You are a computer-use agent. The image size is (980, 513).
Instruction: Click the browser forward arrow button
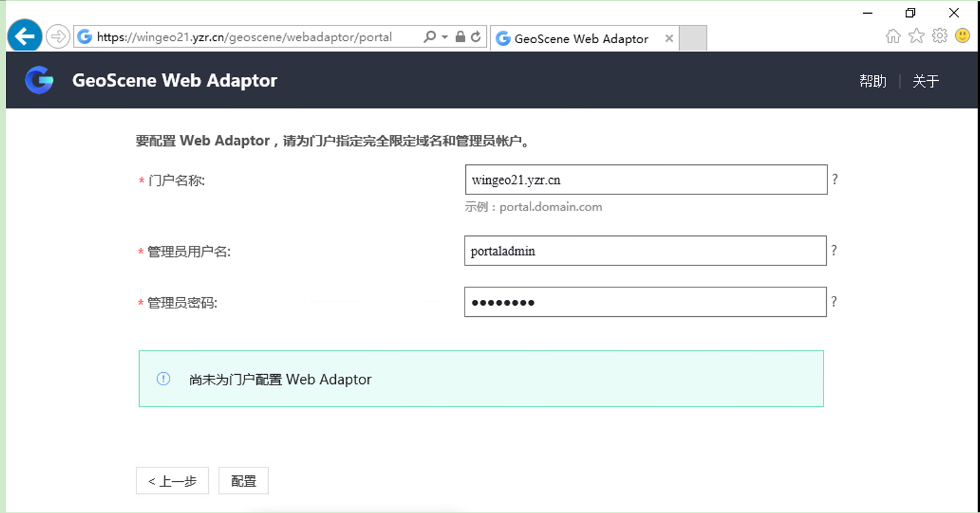[58, 37]
